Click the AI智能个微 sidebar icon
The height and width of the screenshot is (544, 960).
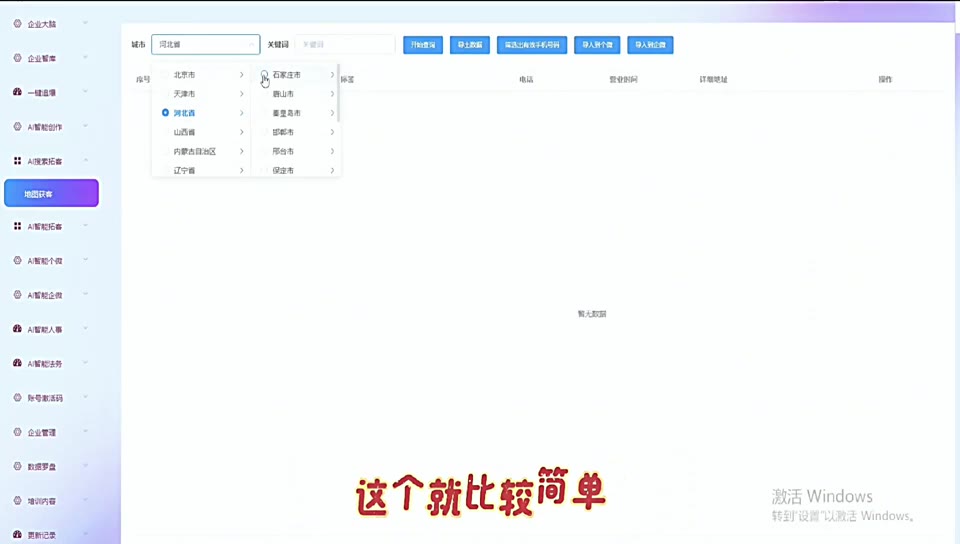(17, 261)
